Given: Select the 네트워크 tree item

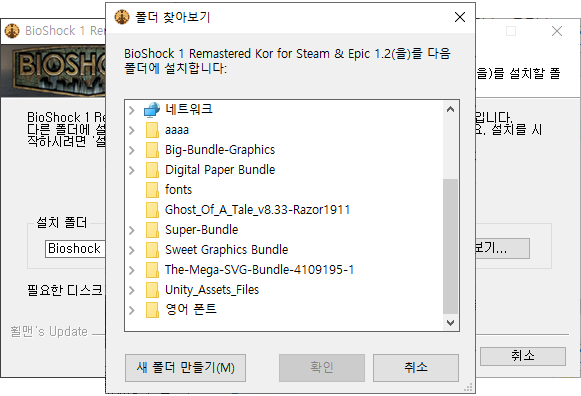Looking at the screenshot, I should (x=189, y=109).
